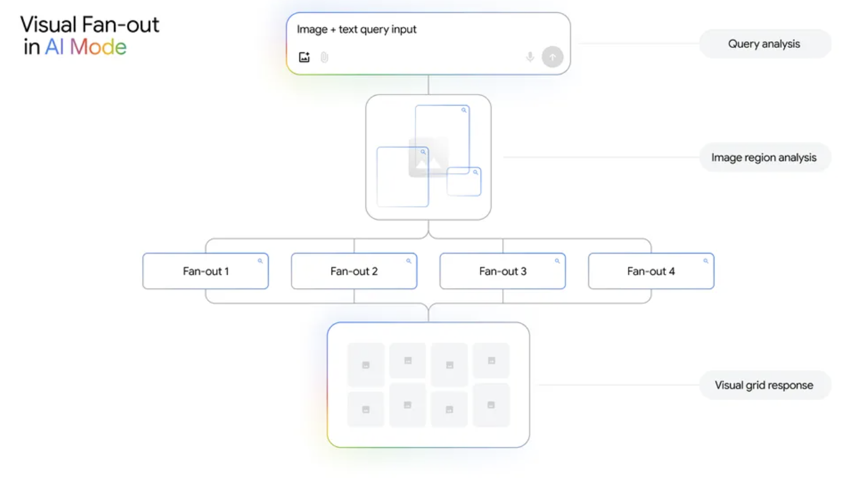Click the Fan-out 1 box
Image resolution: width=868 pixels, height=480 pixels.
206,271
